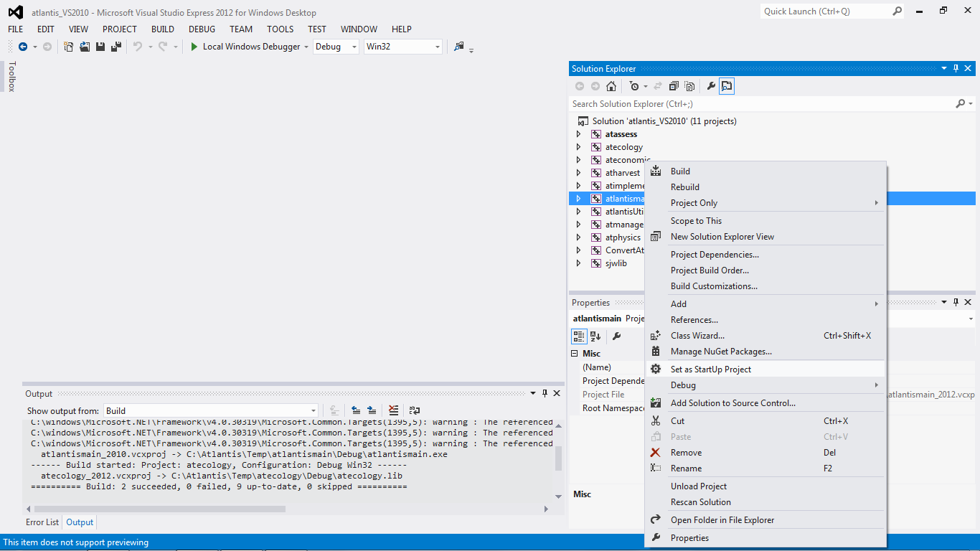The width and height of the screenshot is (980, 551).
Task: Switch to the Error List tab
Action: [42, 522]
